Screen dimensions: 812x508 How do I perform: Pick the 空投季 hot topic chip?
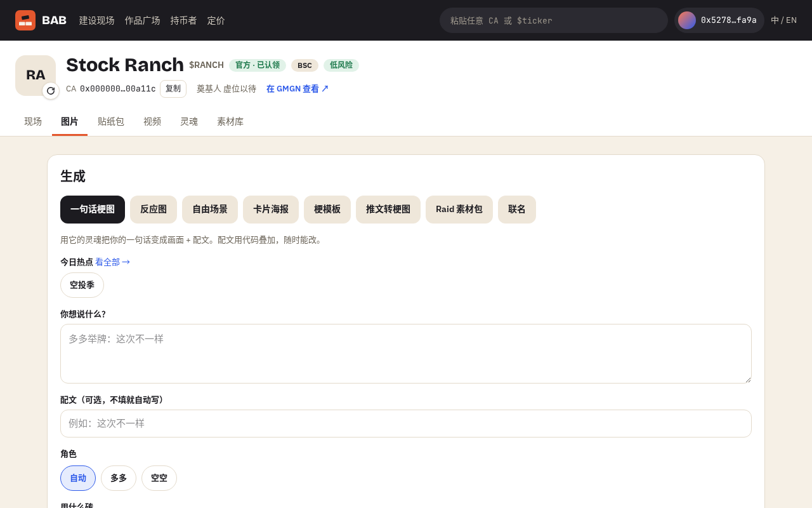[x=82, y=285]
